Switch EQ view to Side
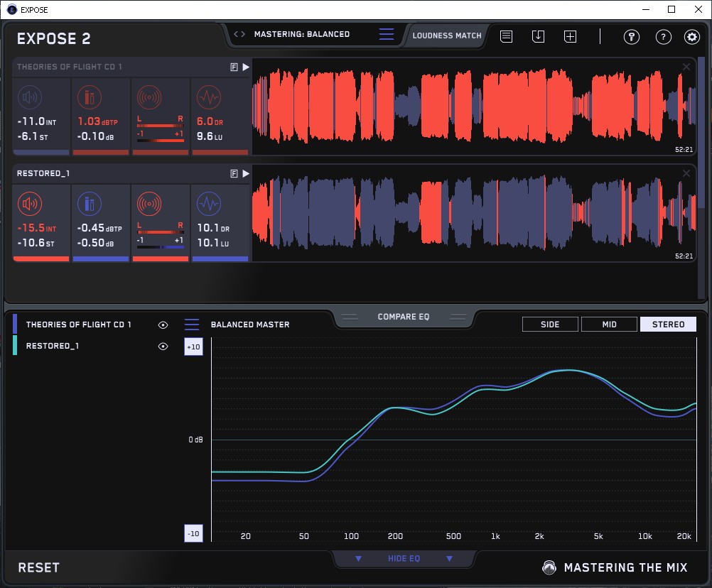Screen dimensions: 712x588 (550, 325)
